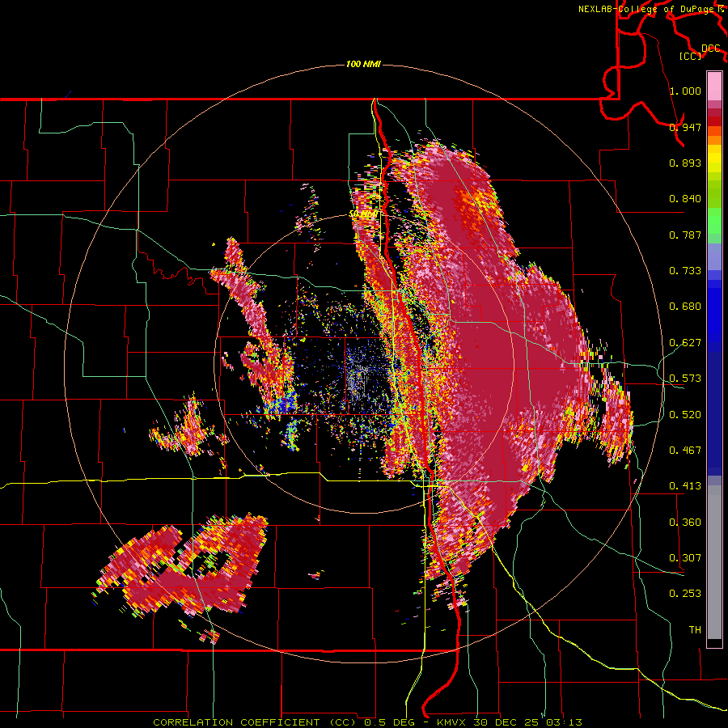Click the Correlation Coefficient KMVX caption text
Viewport: 728px width, 728px height.
pyautogui.click(x=367, y=722)
